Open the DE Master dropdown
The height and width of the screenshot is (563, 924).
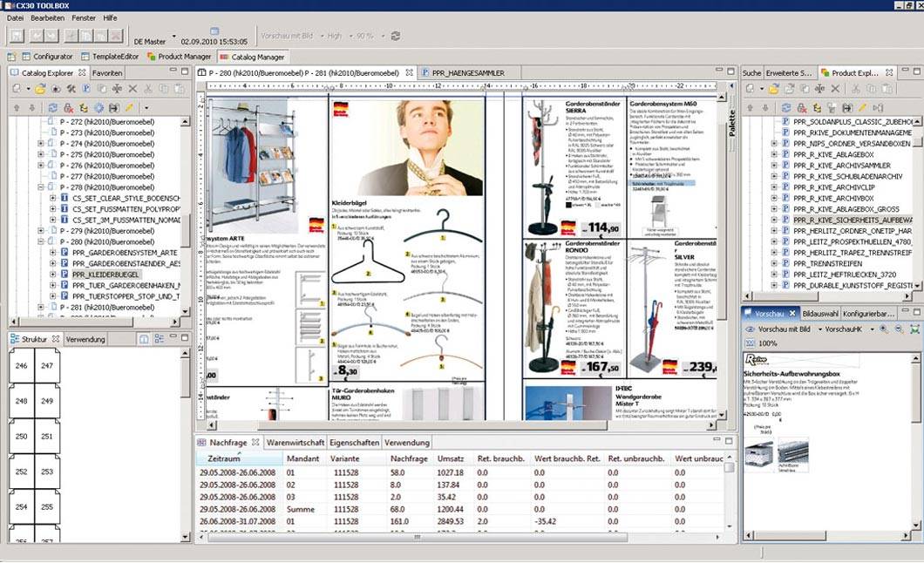(173, 37)
